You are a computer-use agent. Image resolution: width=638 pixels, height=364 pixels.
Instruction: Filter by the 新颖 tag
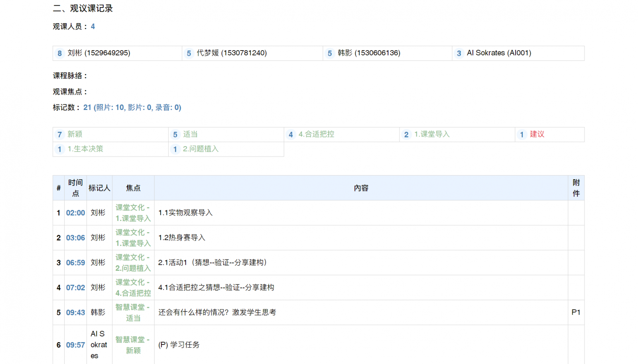tap(75, 134)
